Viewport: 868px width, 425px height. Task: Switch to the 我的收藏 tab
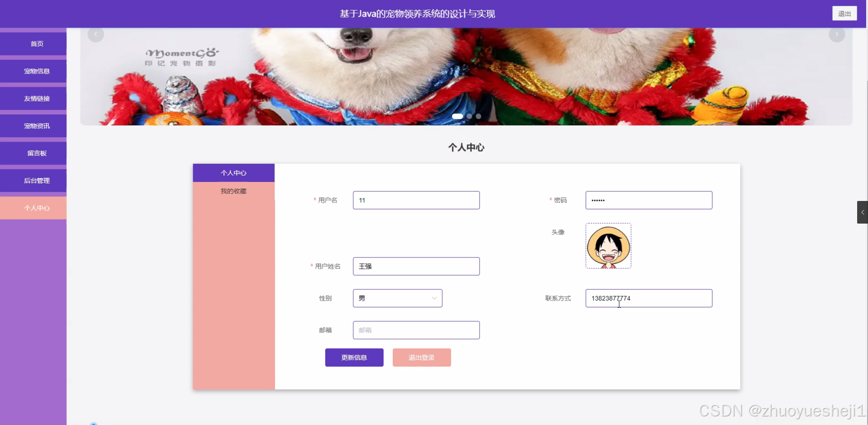(x=233, y=191)
